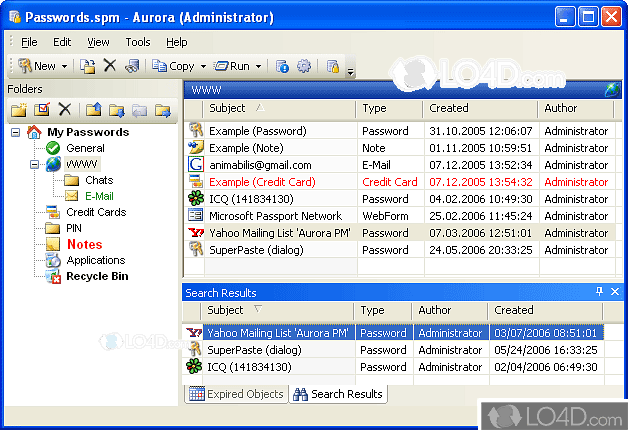628x430 pixels.
Task: Select ICQ (141834130) in search results
Action: pyautogui.click(x=394, y=367)
